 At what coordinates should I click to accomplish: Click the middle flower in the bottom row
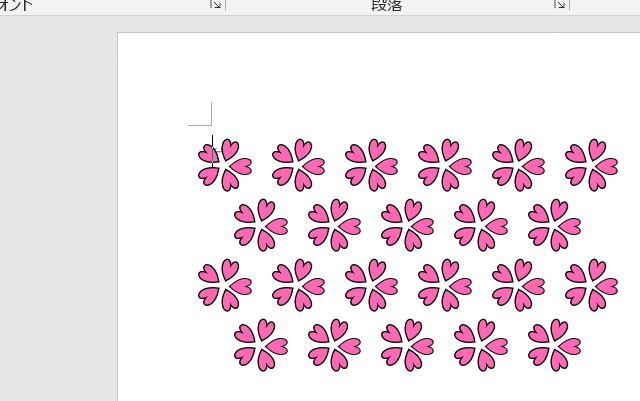click(407, 345)
